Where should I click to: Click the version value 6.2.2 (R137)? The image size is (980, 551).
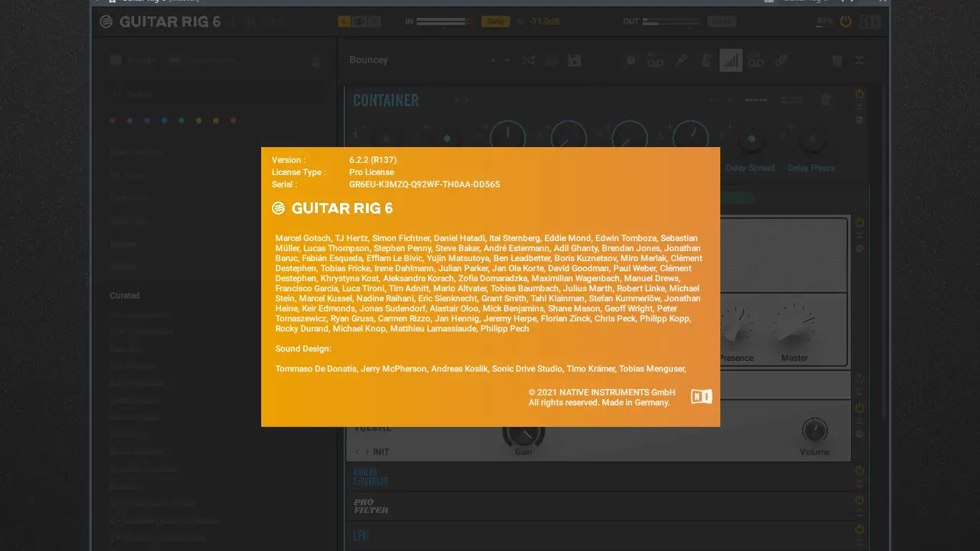pyautogui.click(x=373, y=160)
